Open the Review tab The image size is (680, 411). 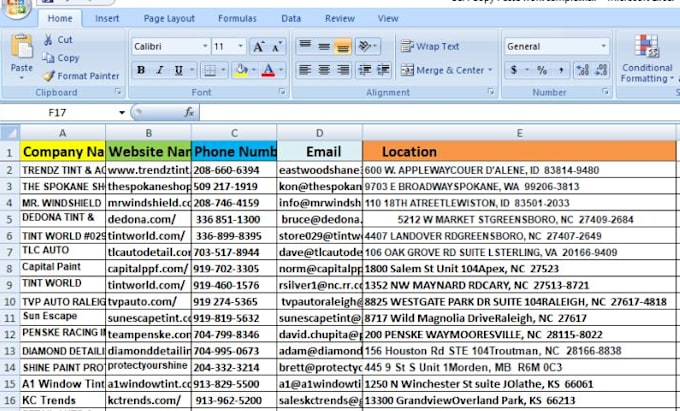340,19
